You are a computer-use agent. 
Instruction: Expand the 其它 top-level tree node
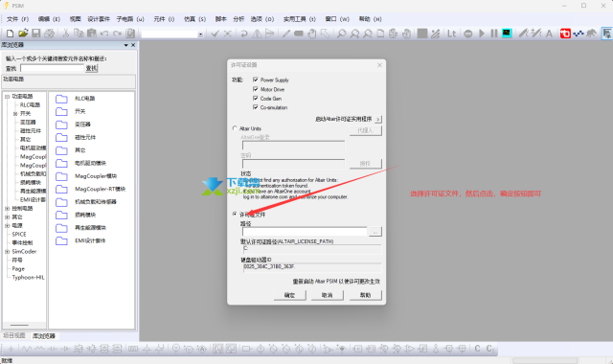coord(7,217)
